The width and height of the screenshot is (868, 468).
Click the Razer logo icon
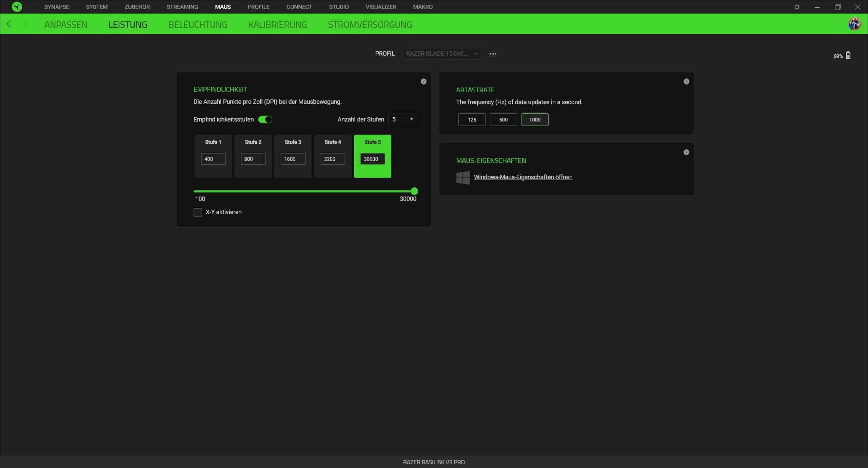click(x=17, y=7)
